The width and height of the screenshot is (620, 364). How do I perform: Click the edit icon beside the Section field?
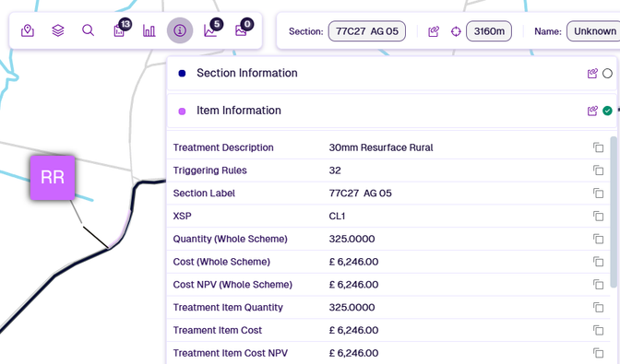(x=434, y=31)
